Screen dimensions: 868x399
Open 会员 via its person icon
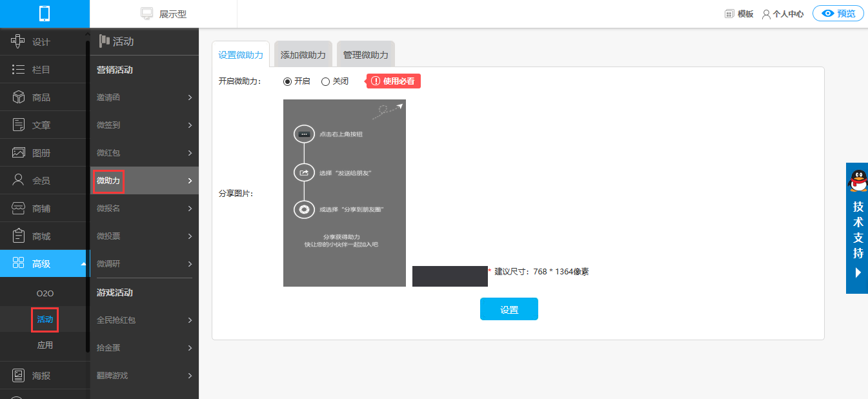click(x=18, y=180)
